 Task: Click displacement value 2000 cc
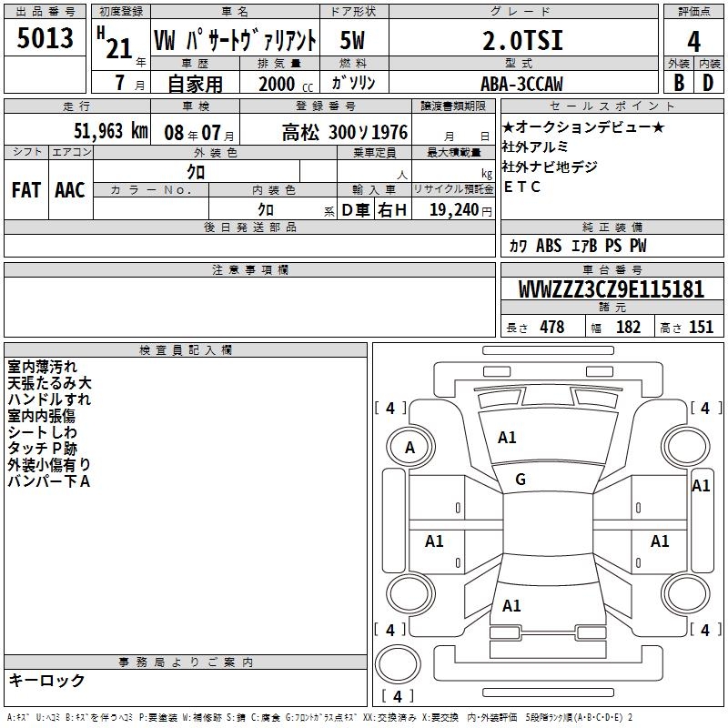click(x=286, y=84)
